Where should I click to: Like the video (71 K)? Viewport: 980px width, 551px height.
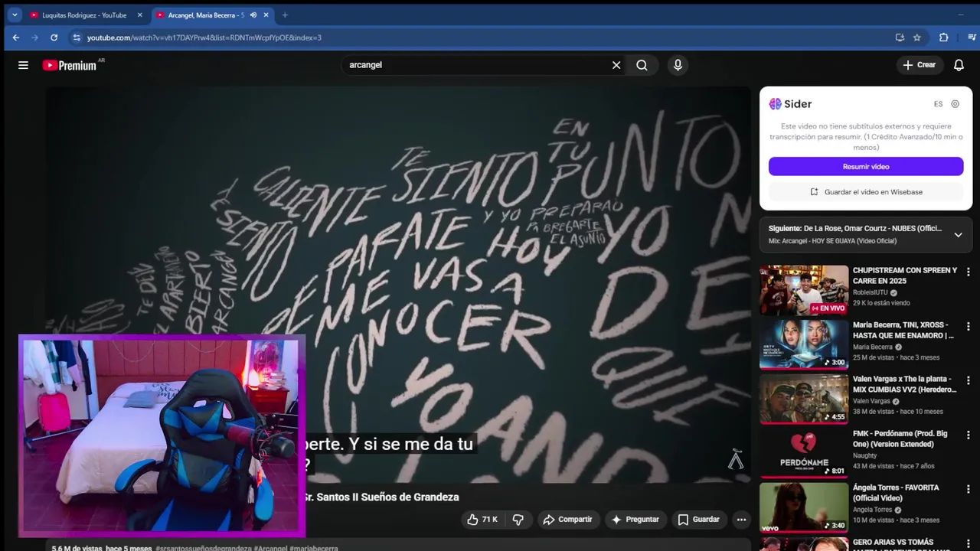click(482, 520)
